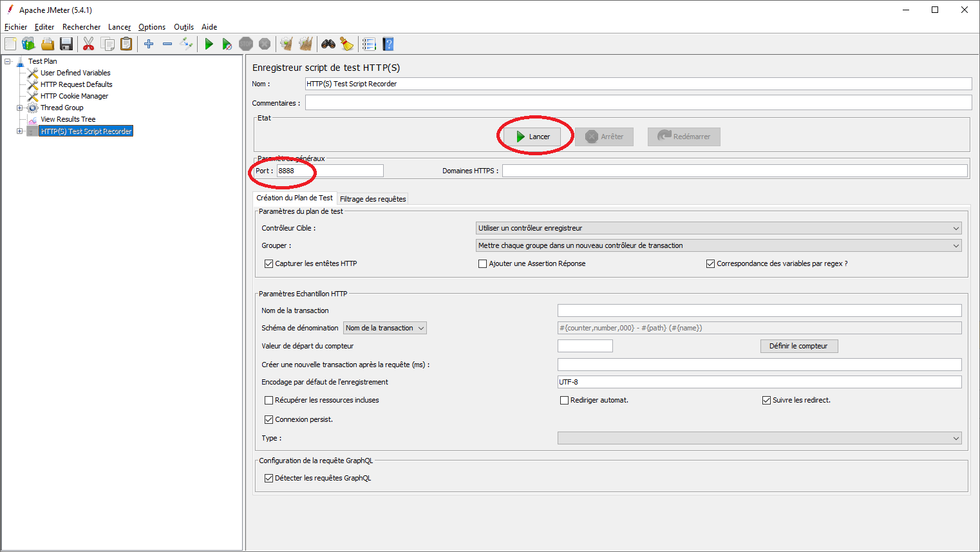The height and width of the screenshot is (552, 980).
Task: Open the Lancer menu
Action: click(x=119, y=27)
